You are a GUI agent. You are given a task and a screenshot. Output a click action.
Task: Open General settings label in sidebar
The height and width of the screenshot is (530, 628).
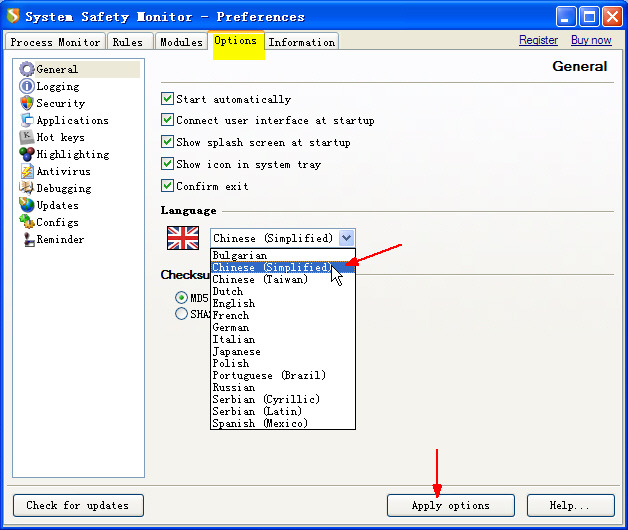pos(57,69)
